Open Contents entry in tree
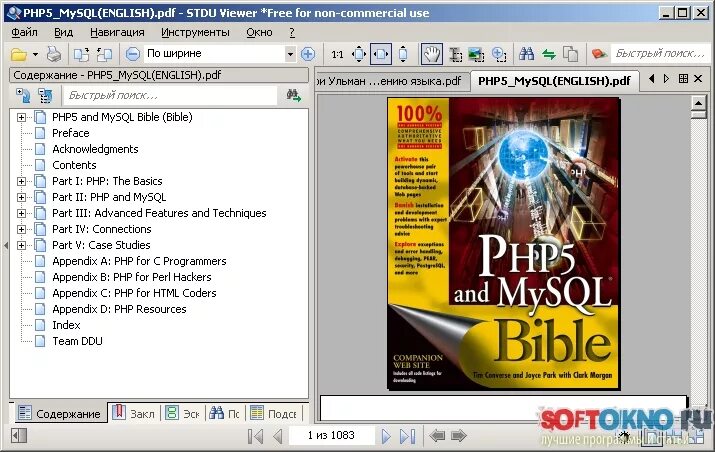Viewport: 715px width, 452px height. tap(74, 165)
